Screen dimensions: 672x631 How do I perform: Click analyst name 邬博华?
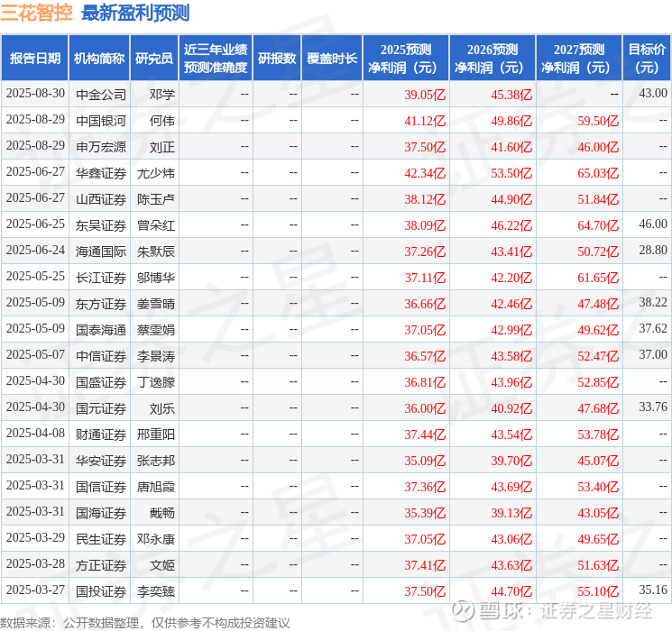(x=155, y=277)
